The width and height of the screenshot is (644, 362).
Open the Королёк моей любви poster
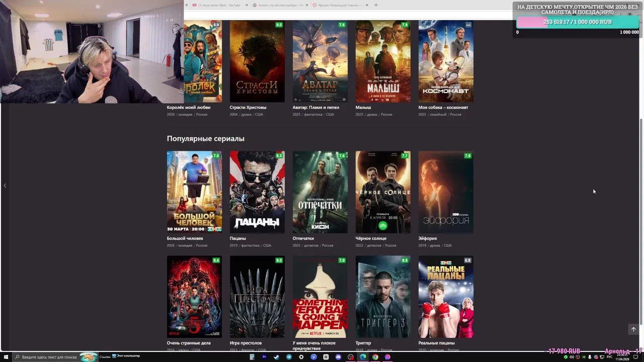pos(203,61)
